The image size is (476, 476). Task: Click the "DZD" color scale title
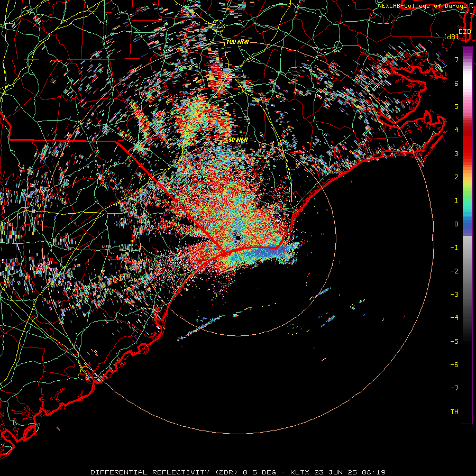465,32
